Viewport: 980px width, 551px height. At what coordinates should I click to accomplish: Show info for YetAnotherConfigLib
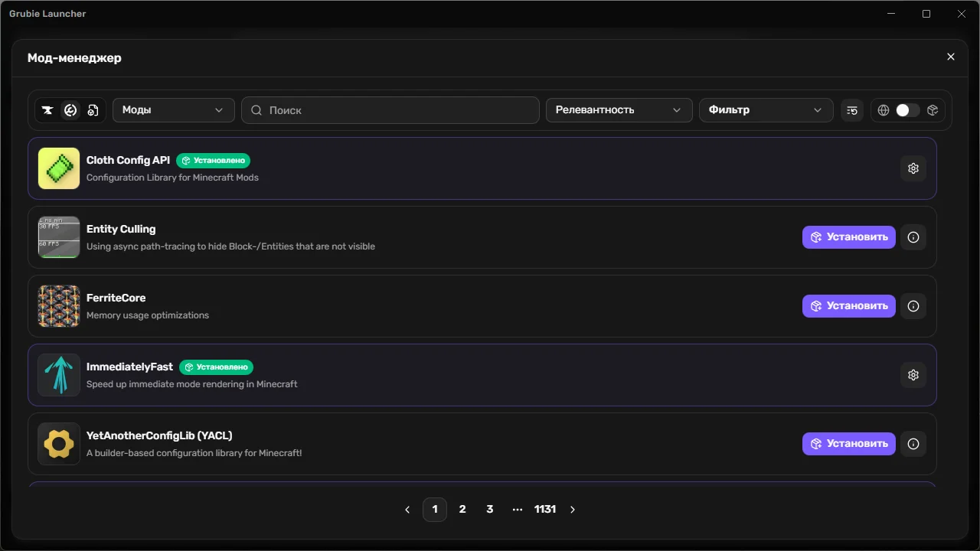tap(913, 444)
